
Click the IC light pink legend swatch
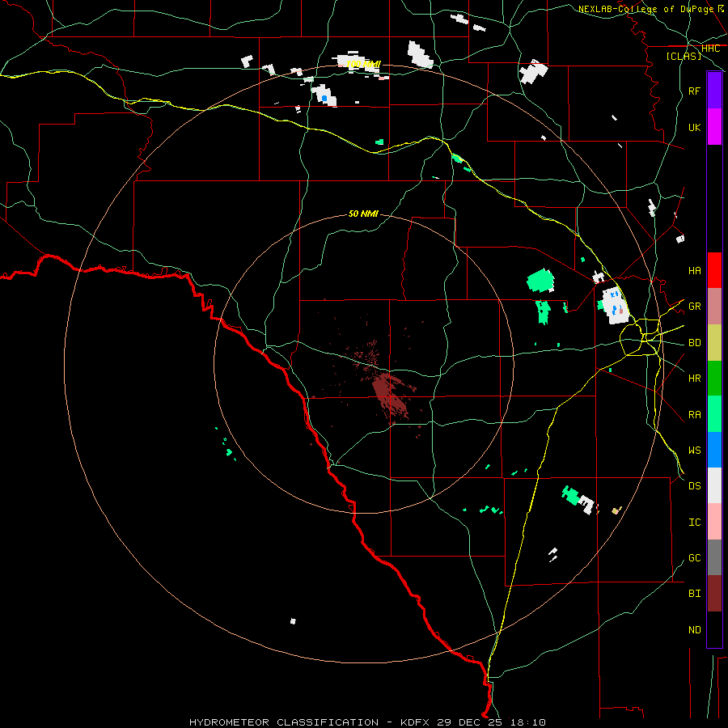(714, 522)
